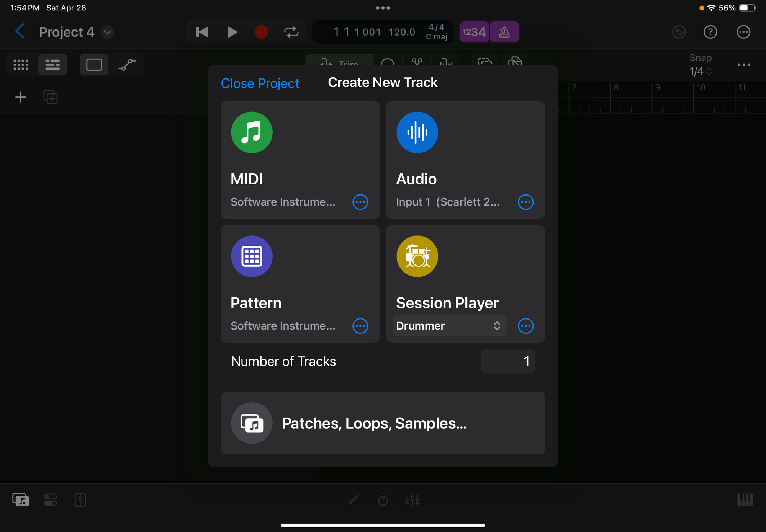Open Patches, Loops, Samples browser

[x=383, y=423]
